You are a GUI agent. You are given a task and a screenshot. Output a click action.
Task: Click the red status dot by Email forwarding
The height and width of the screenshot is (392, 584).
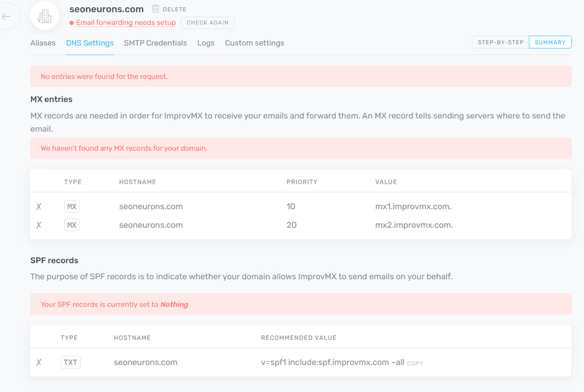[x=71, y=23]
